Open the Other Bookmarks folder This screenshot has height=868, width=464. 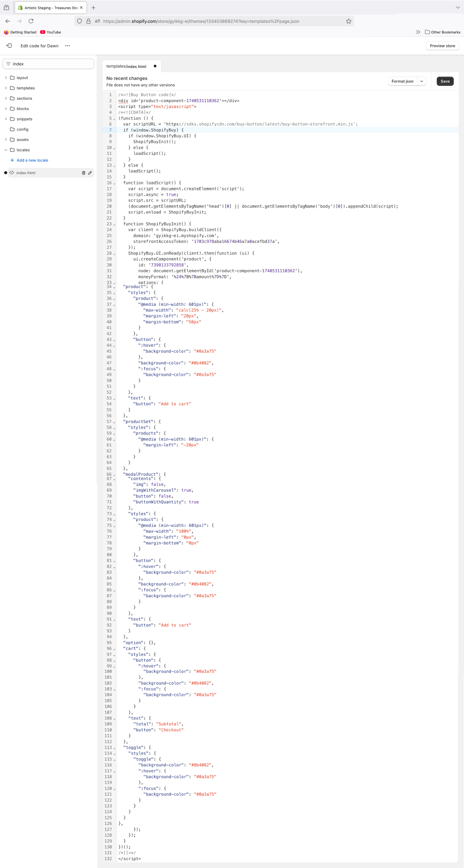(442, 32)
